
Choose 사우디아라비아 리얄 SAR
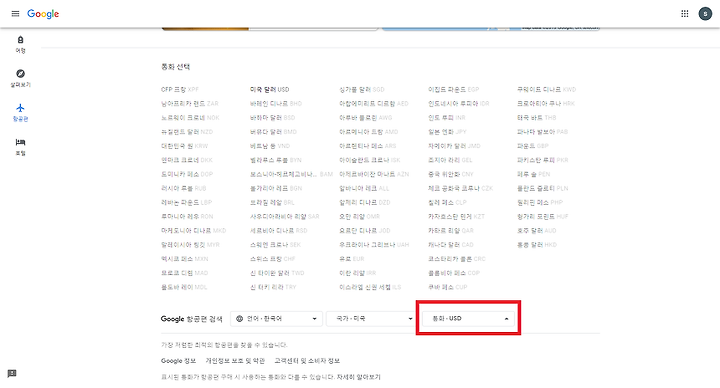[284, 217]
